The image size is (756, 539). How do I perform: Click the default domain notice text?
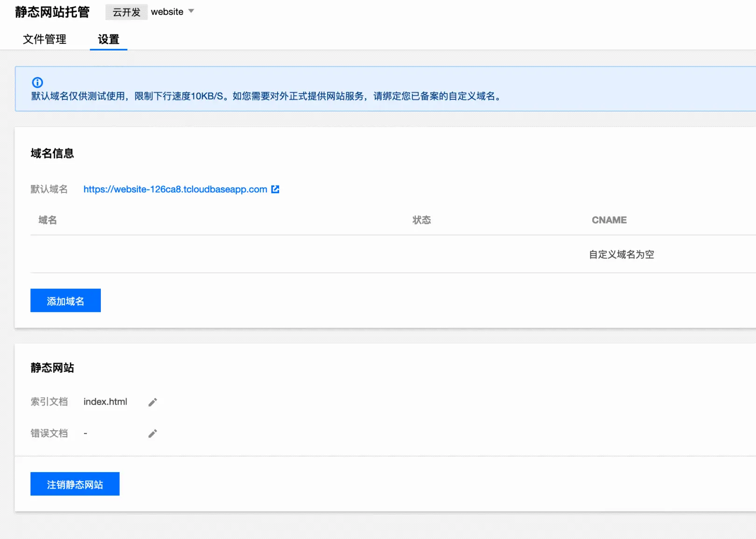tap(267, 96)
